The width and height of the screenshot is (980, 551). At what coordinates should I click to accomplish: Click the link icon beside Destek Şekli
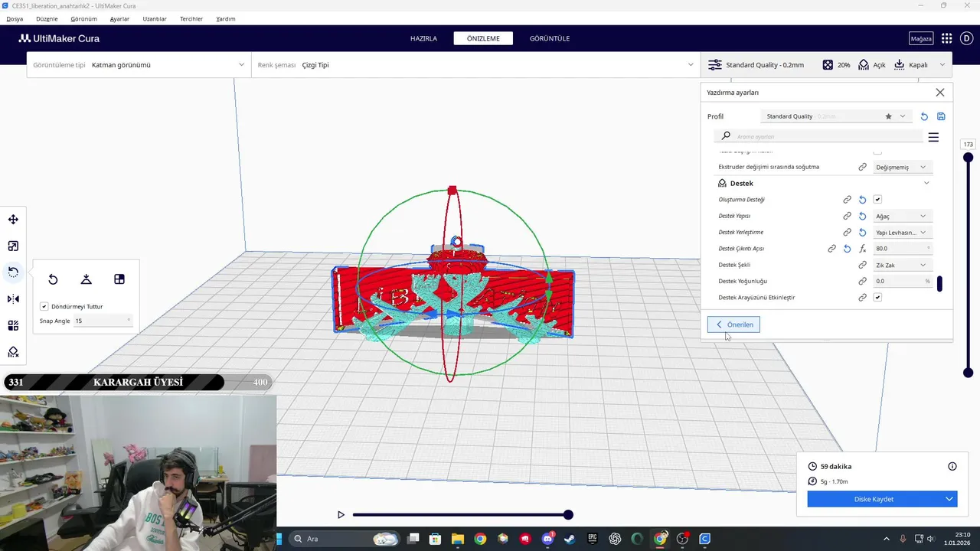862,265
